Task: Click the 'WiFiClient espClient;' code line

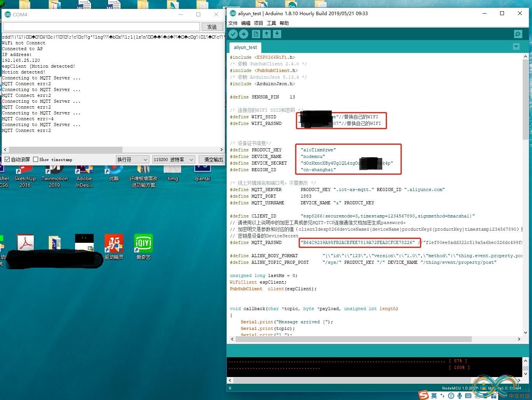Action: pyautogui.click(x=258, y=282)
